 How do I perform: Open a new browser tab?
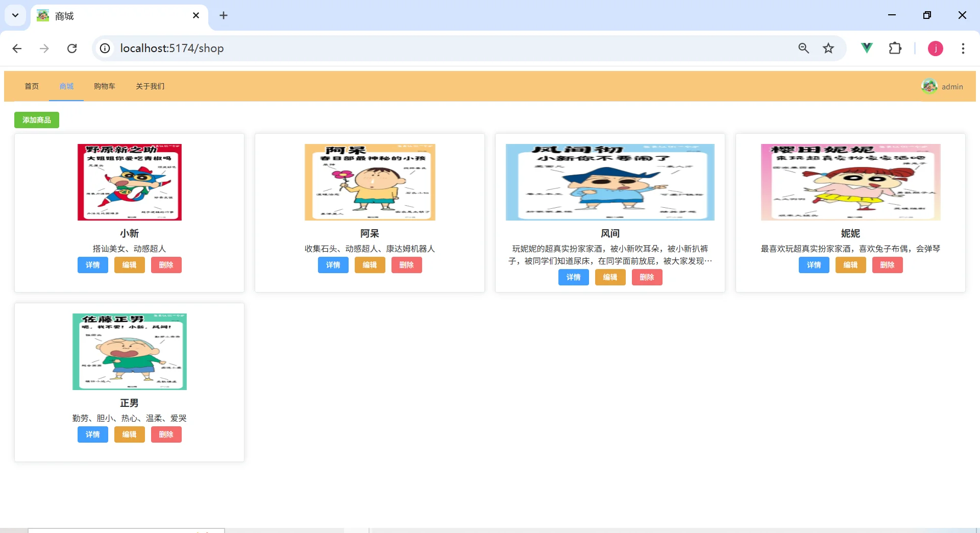(224, 15)
